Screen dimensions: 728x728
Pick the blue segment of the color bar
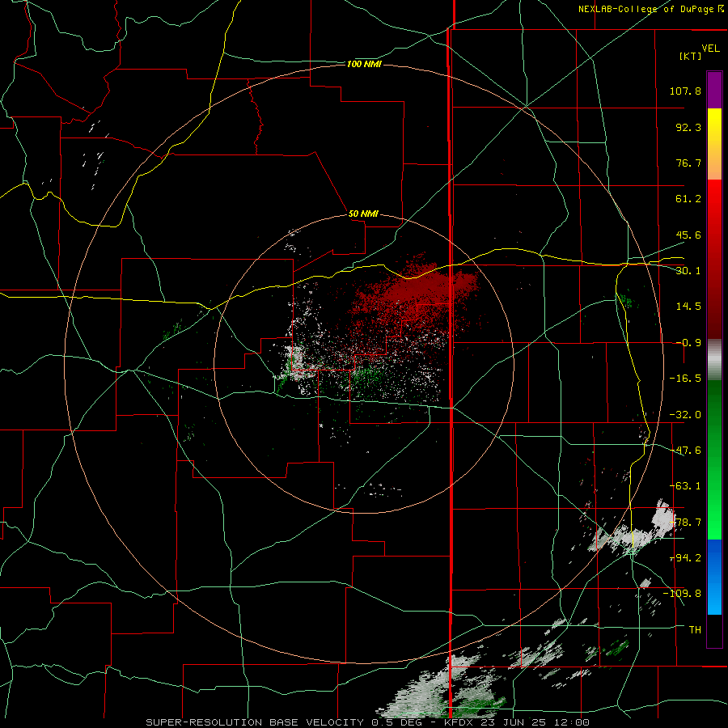(714, 577)
